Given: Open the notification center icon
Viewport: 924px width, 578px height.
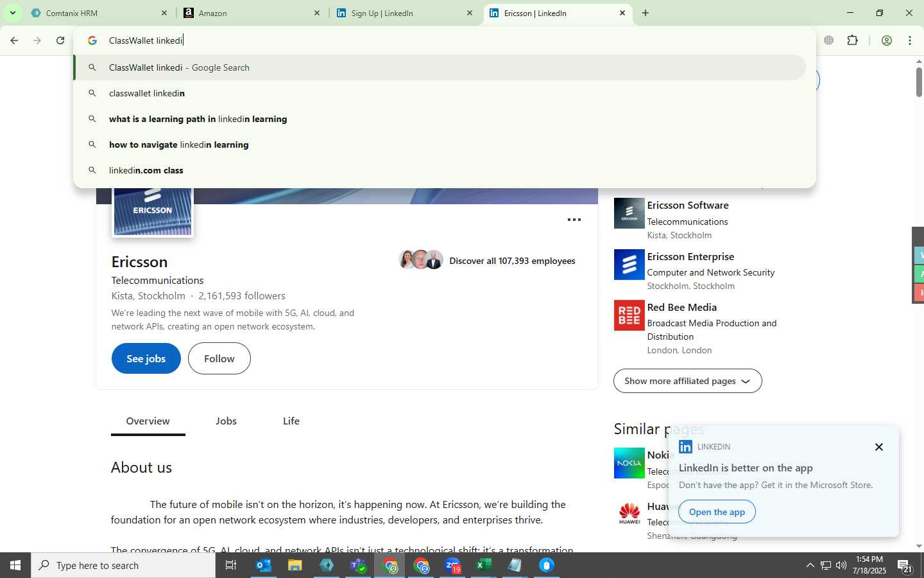Looking at the screenshot, I should coord(905,566).
